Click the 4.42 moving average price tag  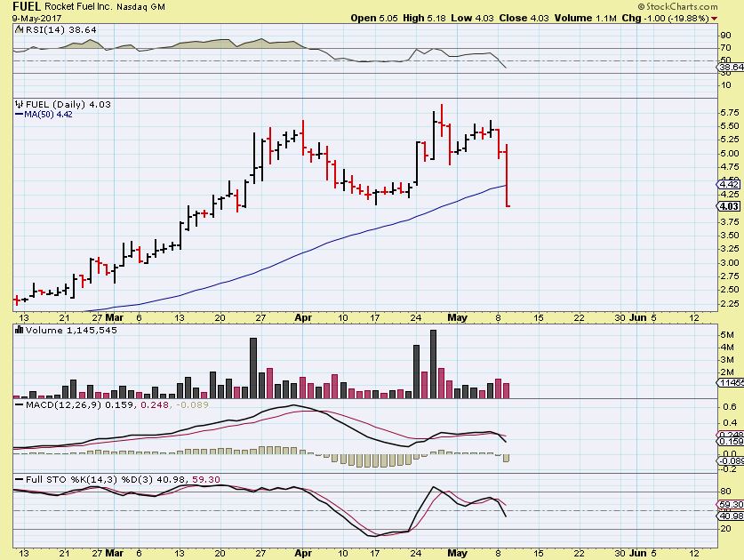[x=728, y=184]
